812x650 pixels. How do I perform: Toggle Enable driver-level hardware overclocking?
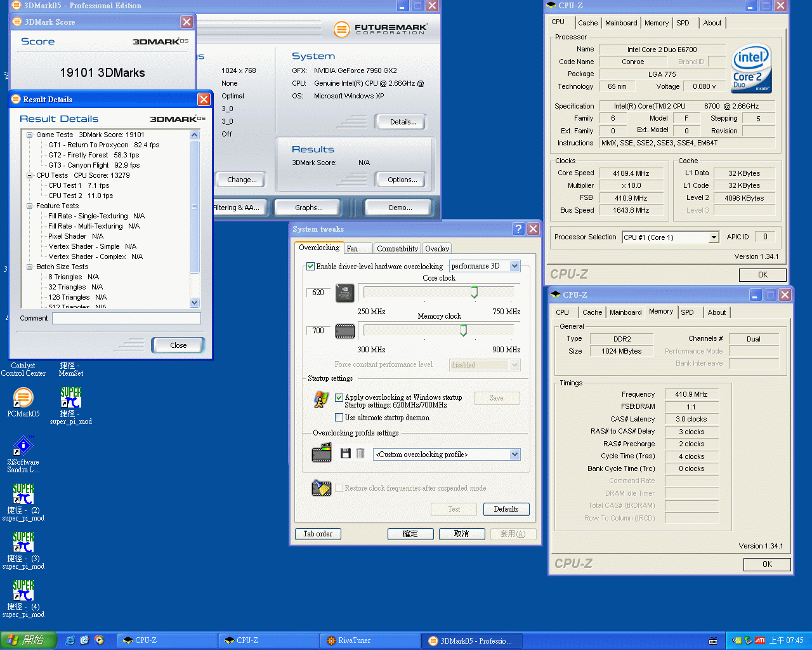click(310, 267)
